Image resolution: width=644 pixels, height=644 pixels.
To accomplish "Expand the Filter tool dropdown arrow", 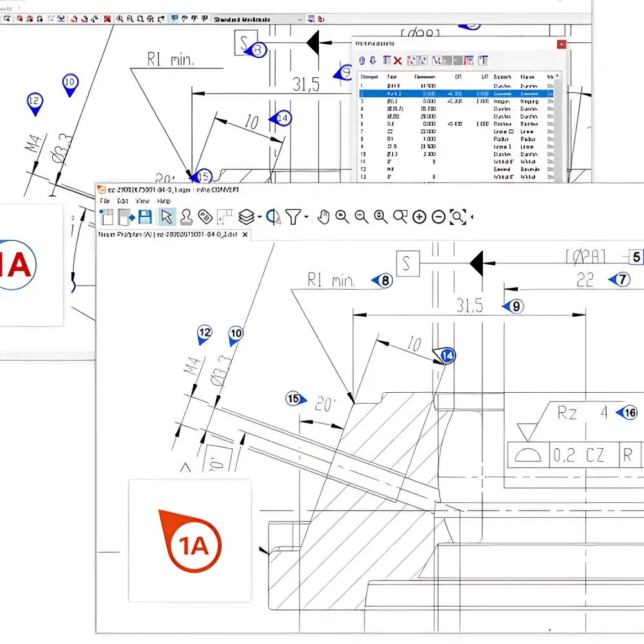I will (x=305, y=217).
